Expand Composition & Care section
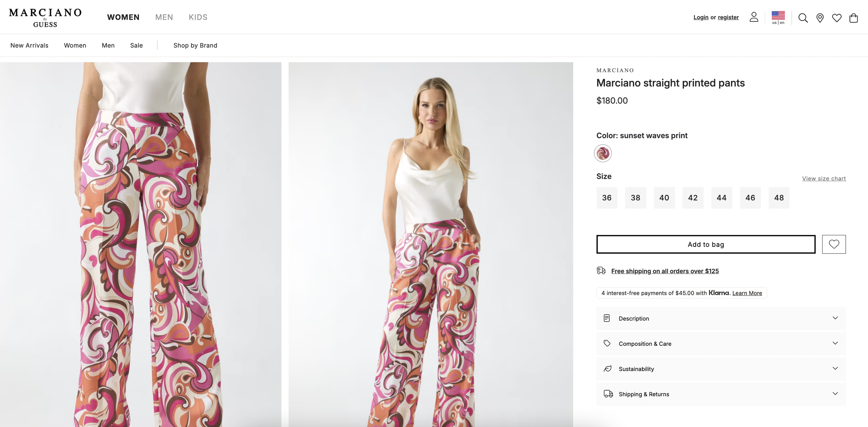 click(721, 344)
